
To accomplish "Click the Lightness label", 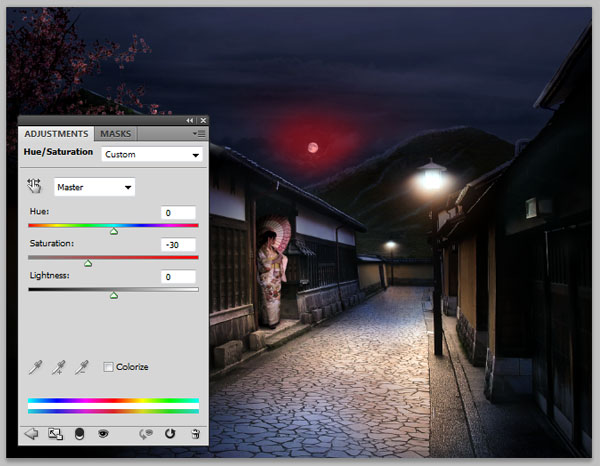I will coord(50,275).
